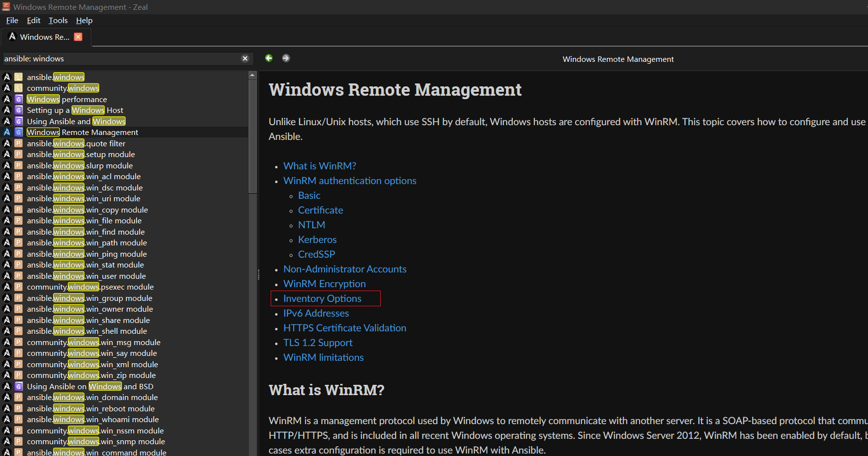Close the Windows Re... tab
The image size is (868, 456).
tap(78, 37)
